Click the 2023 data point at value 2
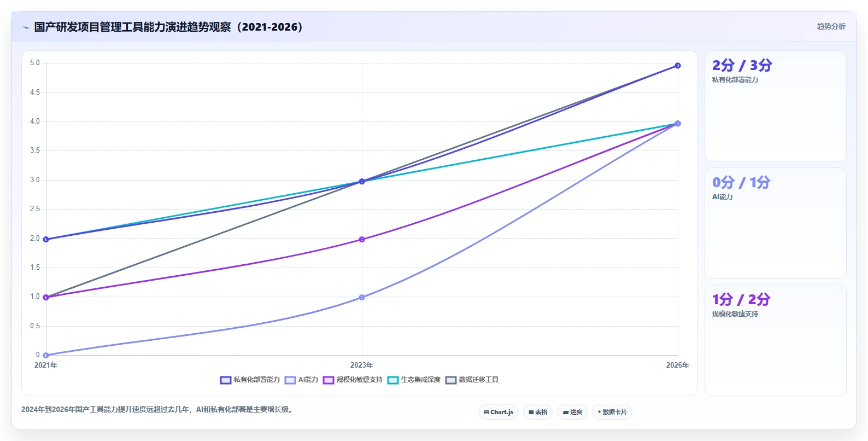868x441 pixels. [362, 239]
